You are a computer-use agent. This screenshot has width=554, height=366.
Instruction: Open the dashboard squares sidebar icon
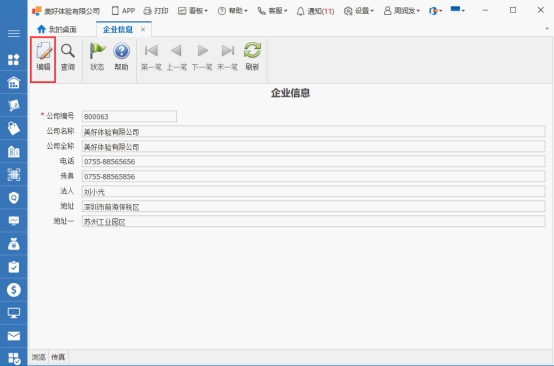tap(14, 60)
